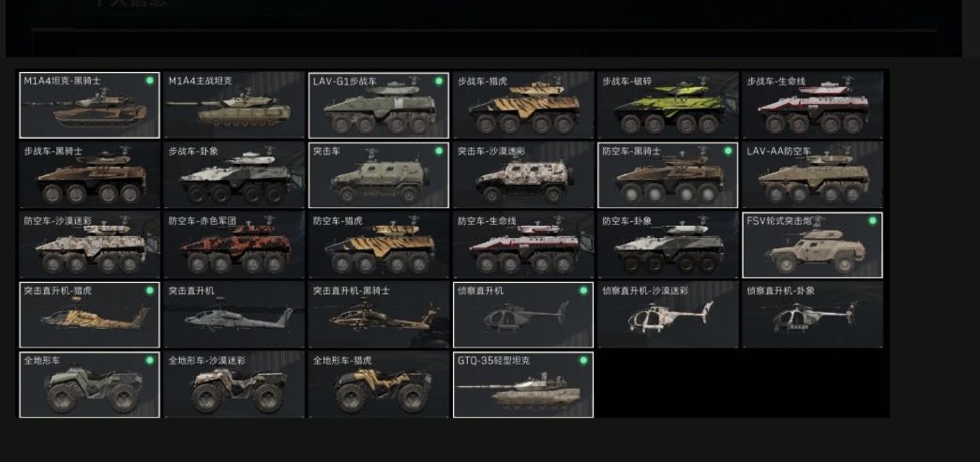This screenshot has width=980, height=462.
Task: Select the M1A4坦克-黑骑士 tank skin
Action: [89, 105]
